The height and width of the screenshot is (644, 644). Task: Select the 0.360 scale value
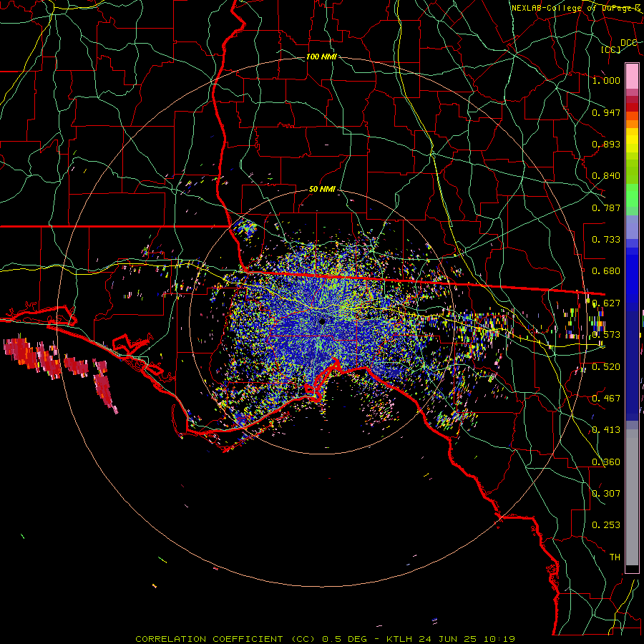pyautogui.click(x=606, y=462)
